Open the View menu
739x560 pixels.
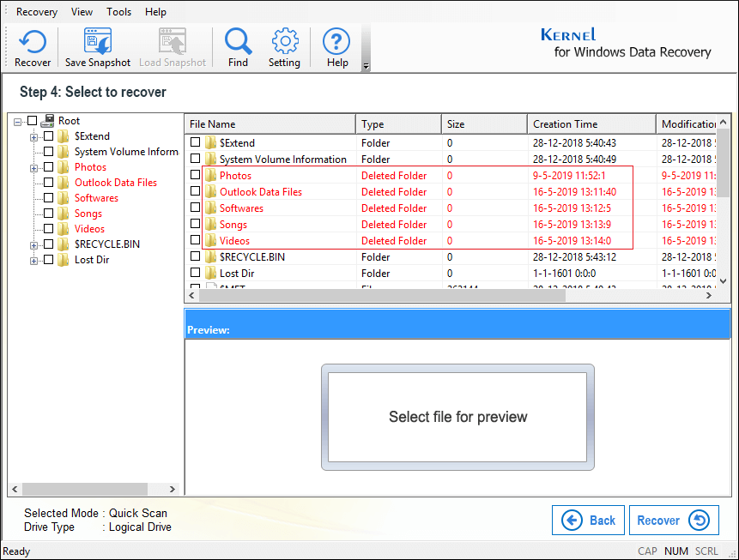[x=82, y=12]
